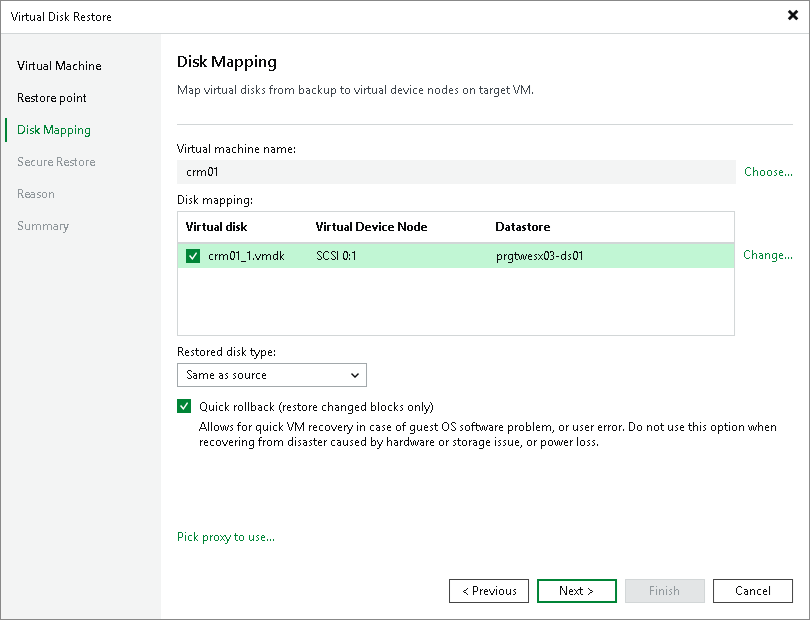810x620 pixels.
Task: Open Pick proxy to use link
Action: tap(225, 537)
